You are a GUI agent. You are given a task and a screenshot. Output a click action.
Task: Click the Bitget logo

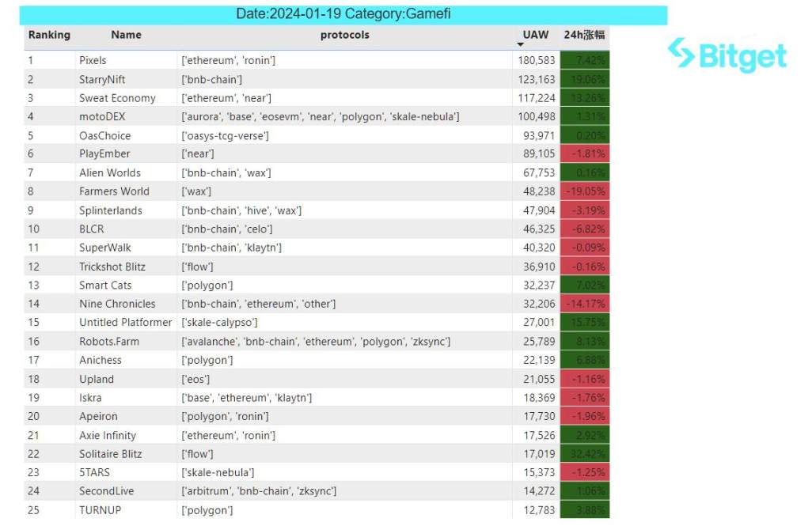pos(727,55)
